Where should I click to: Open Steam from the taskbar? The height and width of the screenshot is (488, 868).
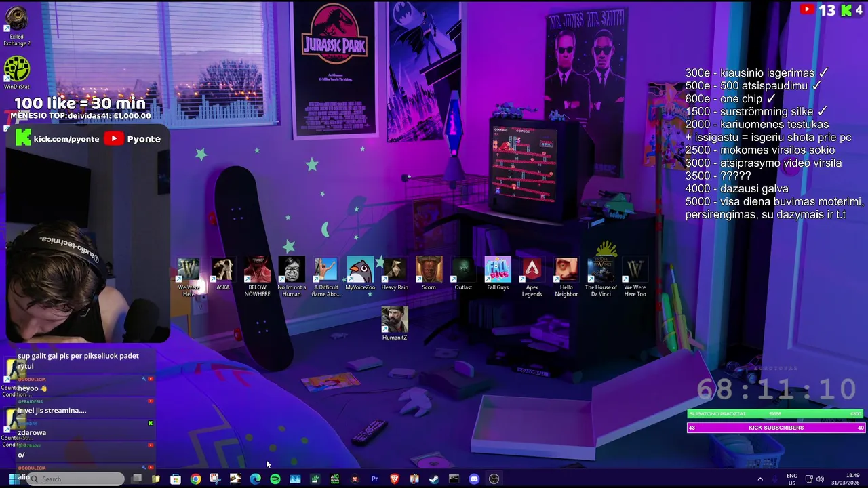click(x=434, y=479)
